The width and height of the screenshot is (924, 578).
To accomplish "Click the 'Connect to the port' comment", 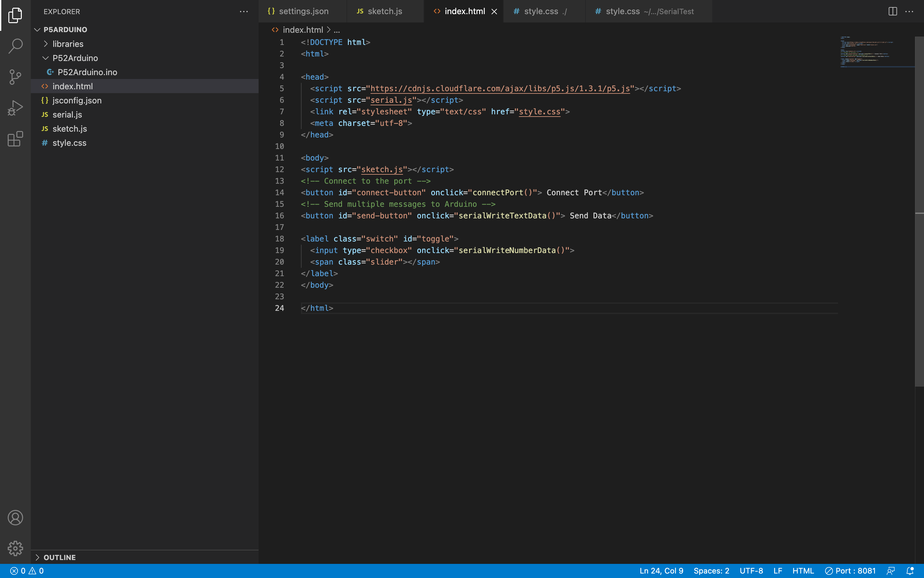I will coord(365,181).
